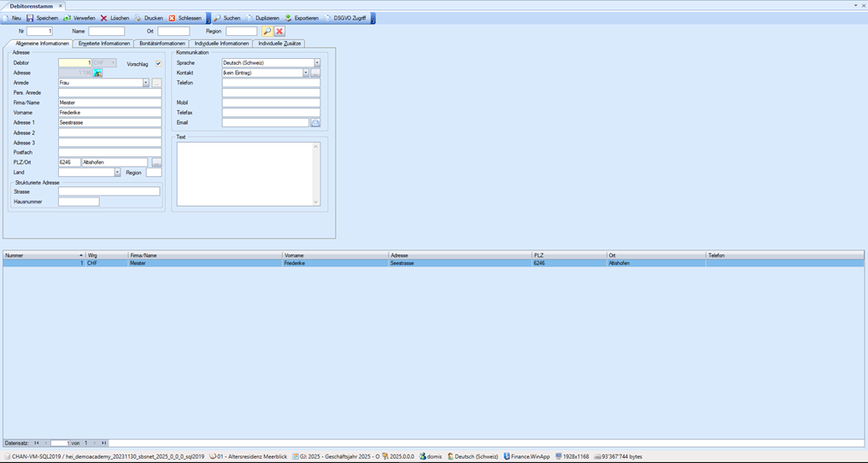Screen dimensions: 868x463
Task: Go to last record in navigator
Action: tap(103, 443)
